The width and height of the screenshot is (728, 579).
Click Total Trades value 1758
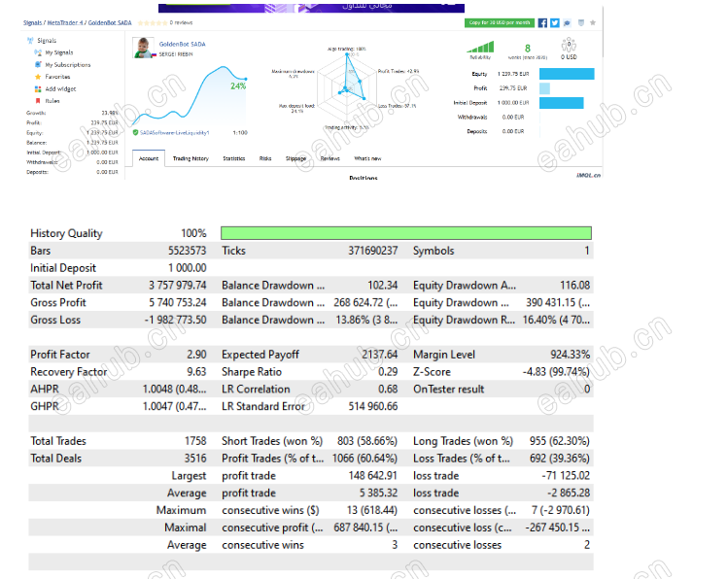[x=195, y=441]
